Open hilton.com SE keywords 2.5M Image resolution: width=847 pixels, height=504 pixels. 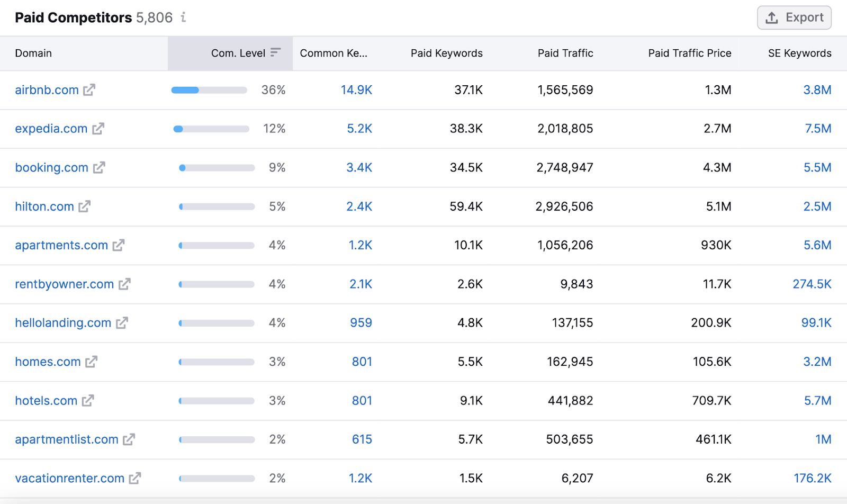tap(817, 206)
